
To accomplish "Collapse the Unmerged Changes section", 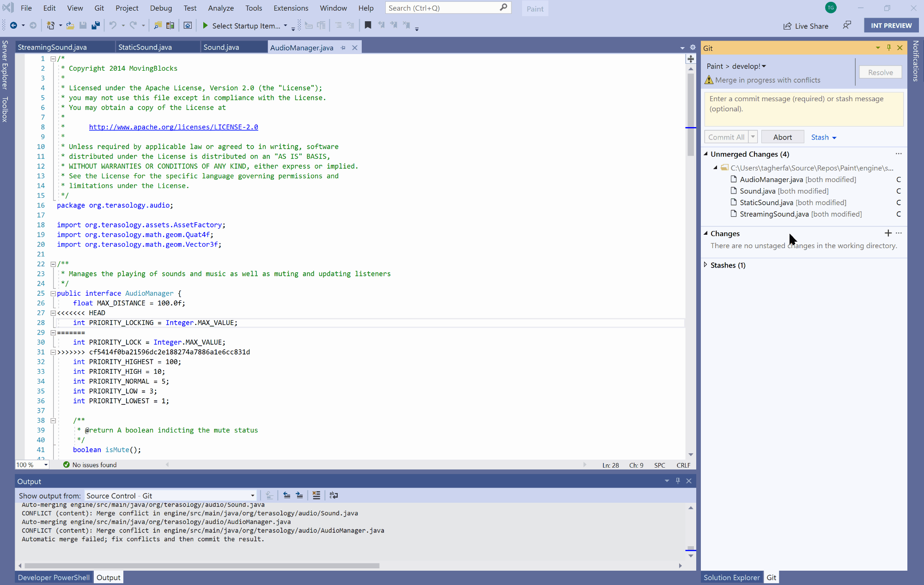I will 705,154.
